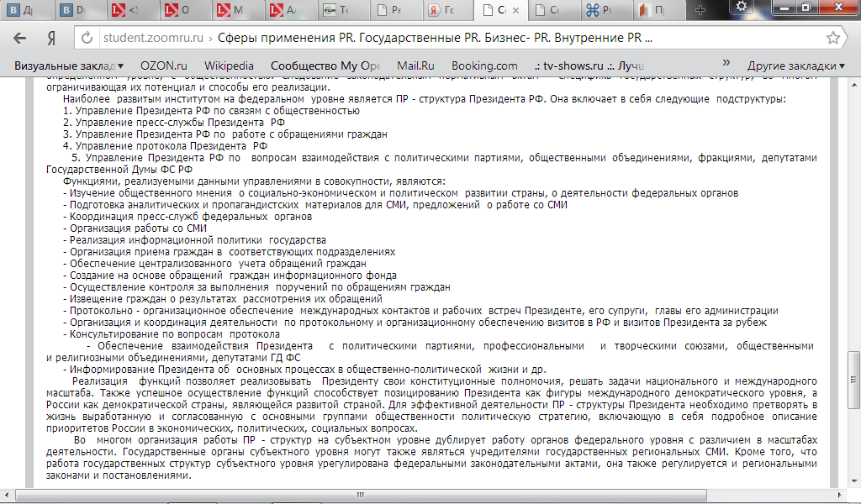Click the horizontal scrollbar thumb

pos(360,495)
